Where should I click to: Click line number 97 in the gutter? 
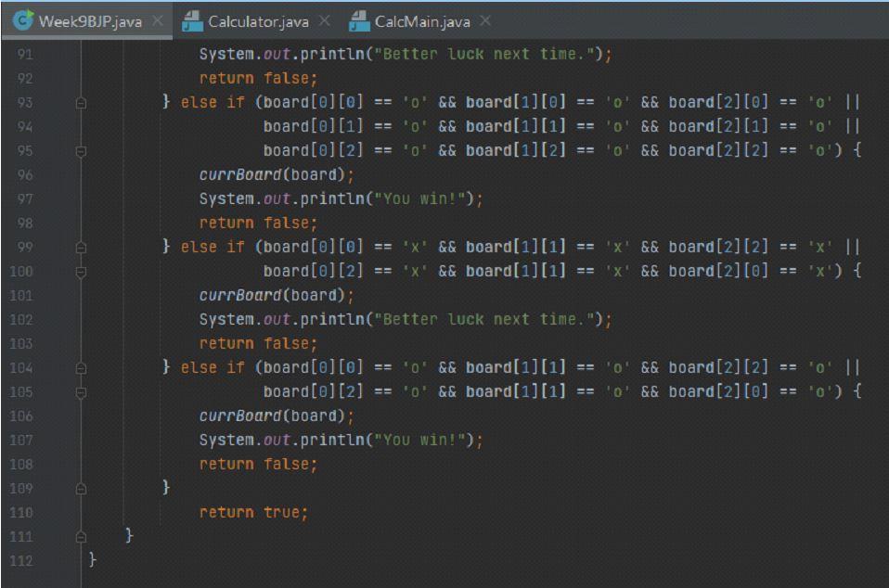(x=25, y=199)
